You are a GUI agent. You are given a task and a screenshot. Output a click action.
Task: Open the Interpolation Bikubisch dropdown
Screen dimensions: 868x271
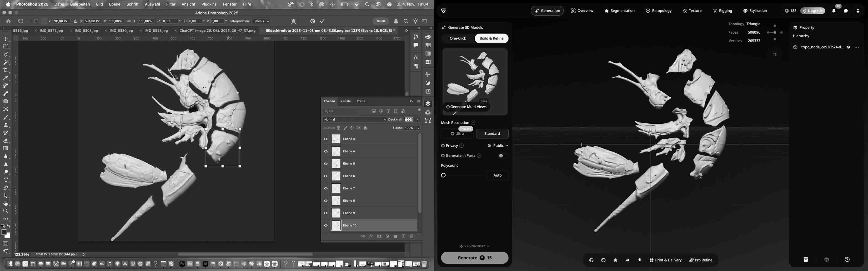click(x=261, y=21)
